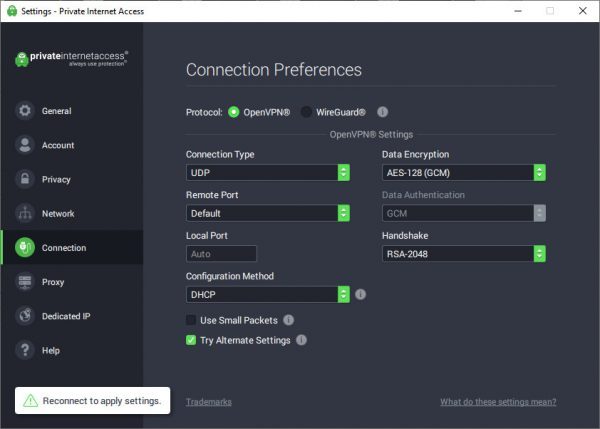Click the info icon next to WireGuard
The width and height of the screenshot is (600, 429).
382,112
